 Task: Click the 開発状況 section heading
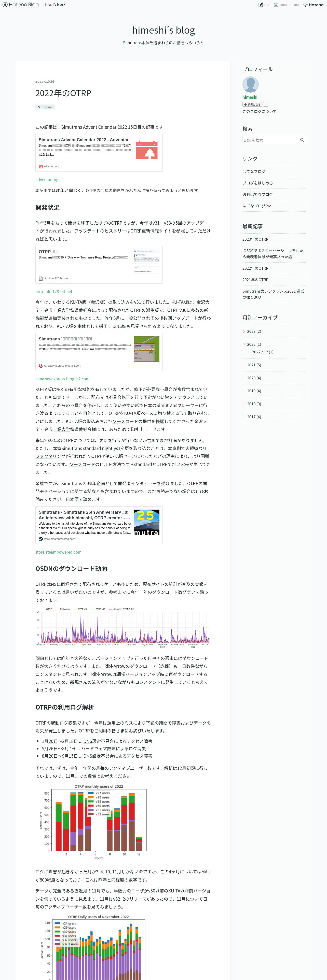tap(48, 207)
